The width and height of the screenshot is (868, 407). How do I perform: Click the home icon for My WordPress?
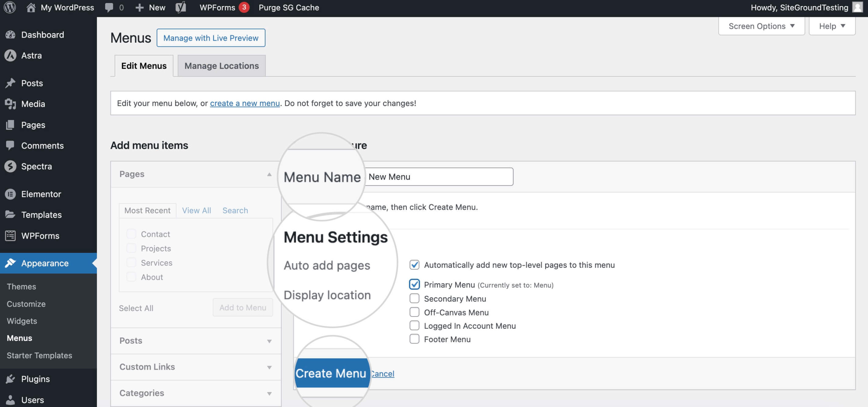point(31,7)
